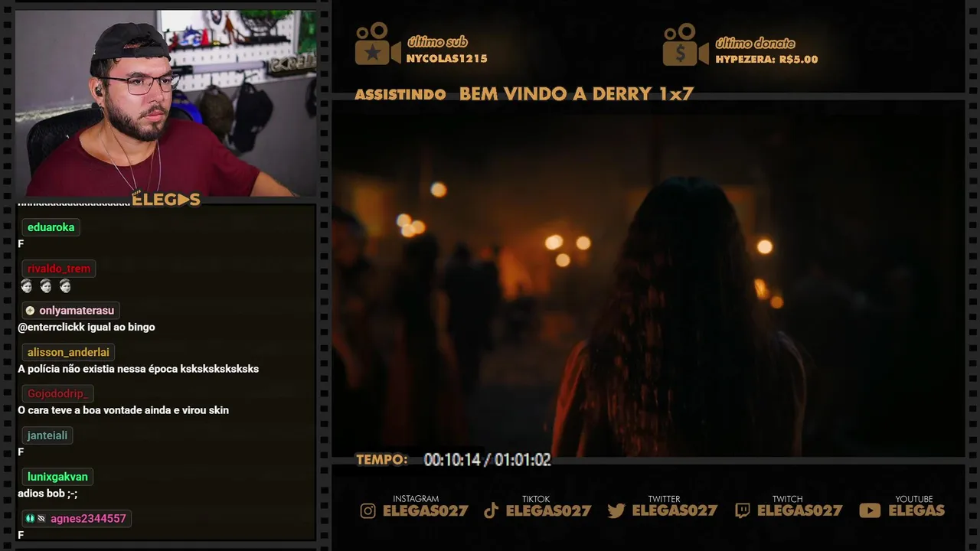Click the title BEM VINDO A DERRY 1x7
This screenshot has height=551, width=980.
click(576, 94)
